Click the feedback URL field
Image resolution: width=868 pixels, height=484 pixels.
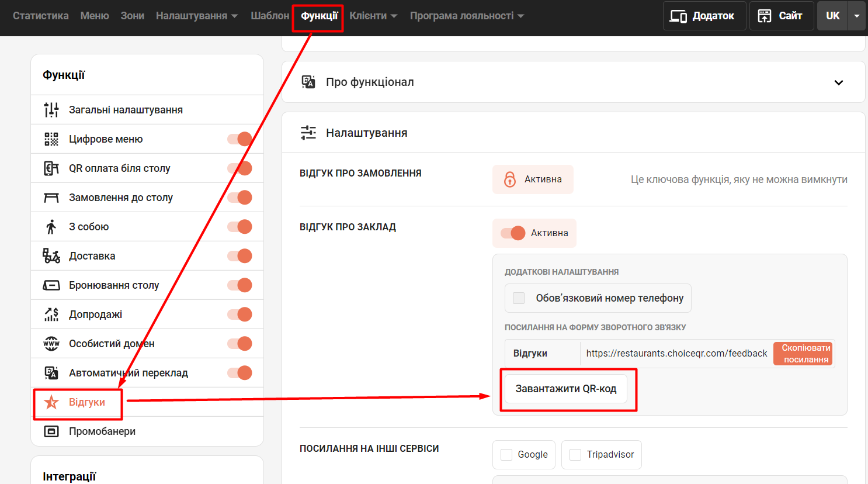(676, 354)
